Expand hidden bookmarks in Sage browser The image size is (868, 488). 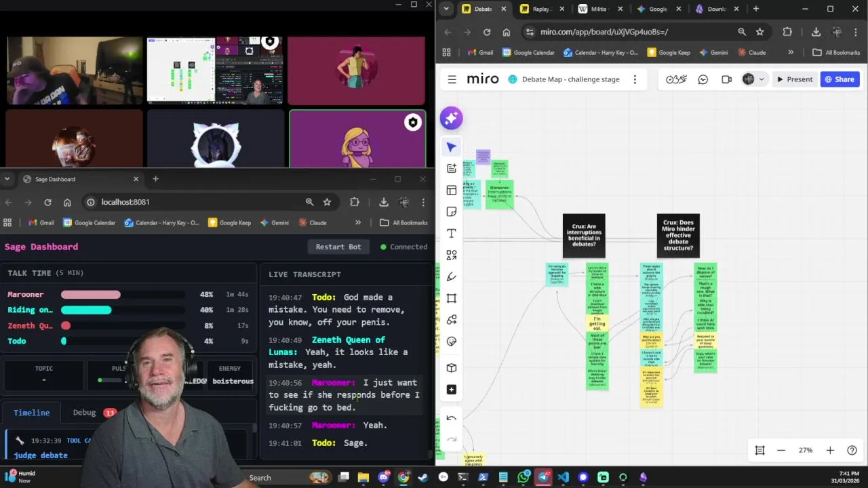click(358, 222)
